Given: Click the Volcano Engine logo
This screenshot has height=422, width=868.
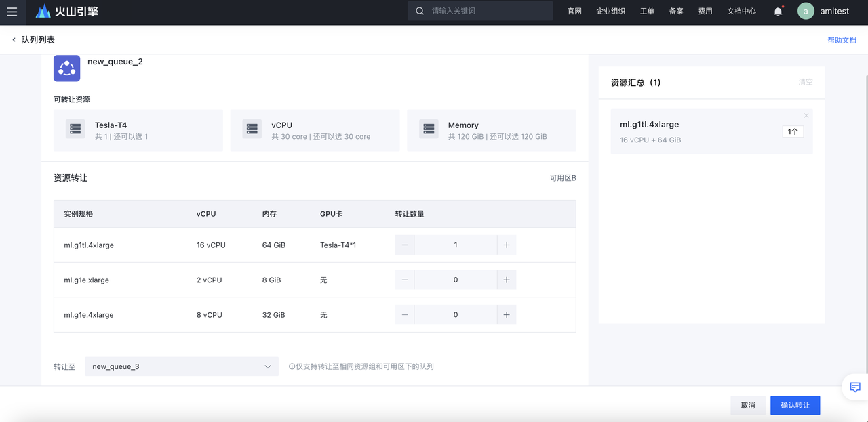Looking at the screenshot, I should tap(67, 11).
